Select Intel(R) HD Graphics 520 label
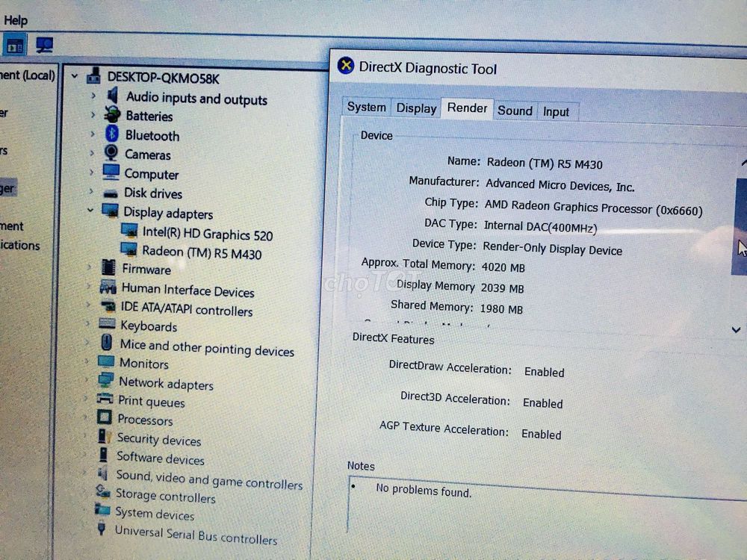 coord(207,234)
